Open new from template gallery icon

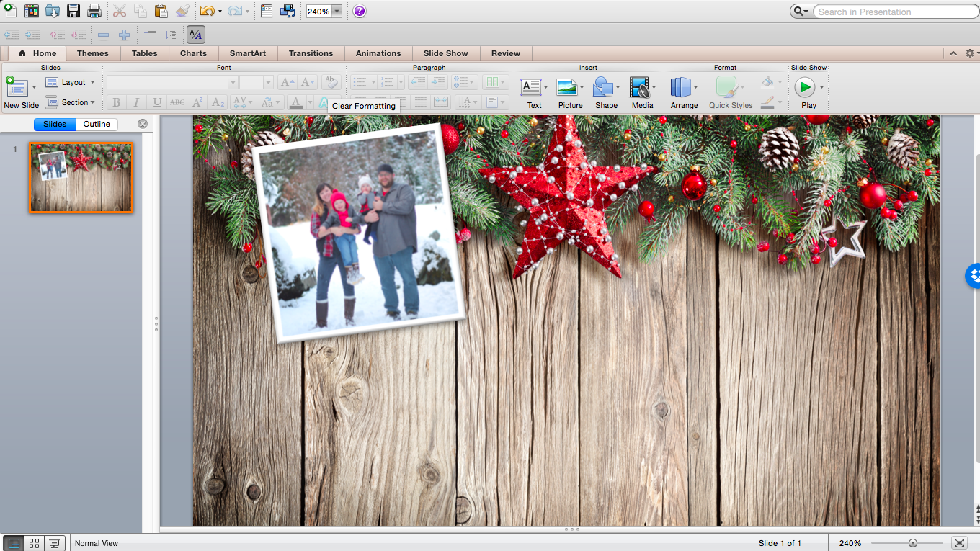click(31, 11)
